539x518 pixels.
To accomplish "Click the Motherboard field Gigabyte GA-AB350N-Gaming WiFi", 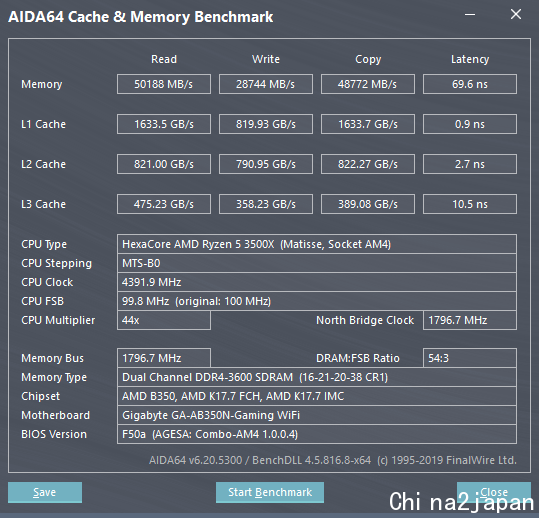I will point(317,415).
